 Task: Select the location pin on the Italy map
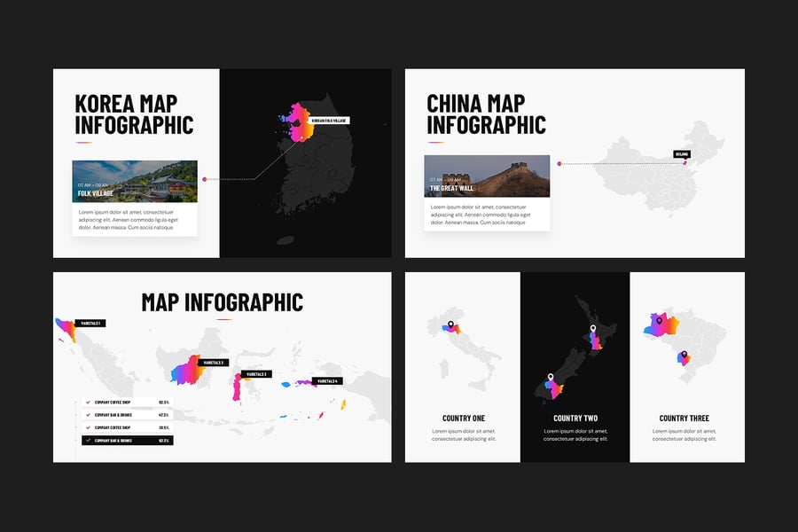tap(450, 322)
